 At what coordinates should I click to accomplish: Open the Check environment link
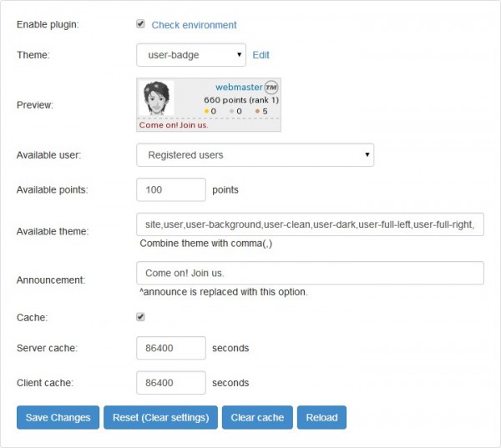[x=194, y=25]
